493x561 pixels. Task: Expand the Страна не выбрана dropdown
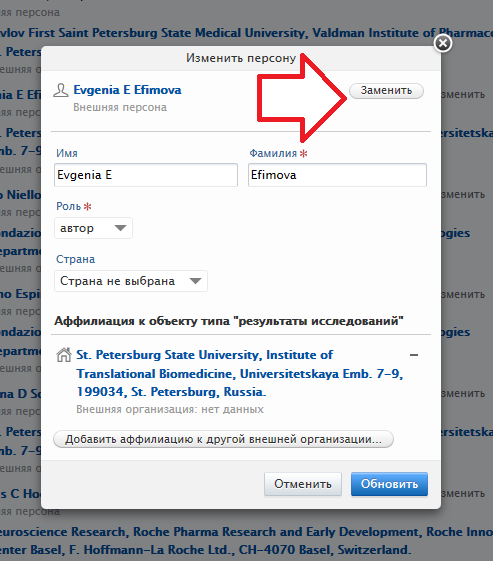[131, 281]
